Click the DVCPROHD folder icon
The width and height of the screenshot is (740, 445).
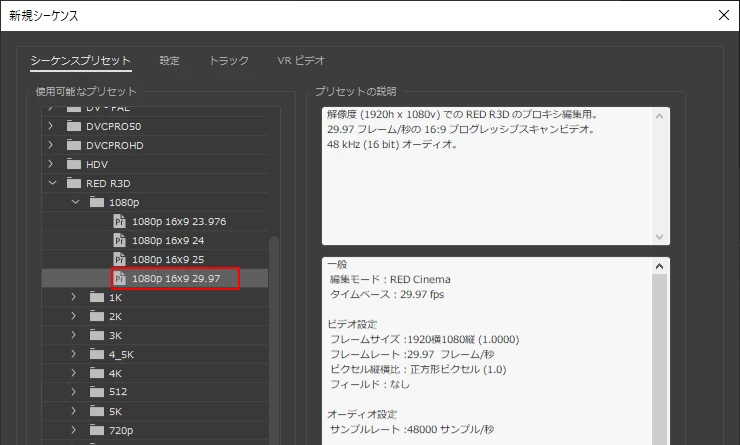(x=74, y=145)
